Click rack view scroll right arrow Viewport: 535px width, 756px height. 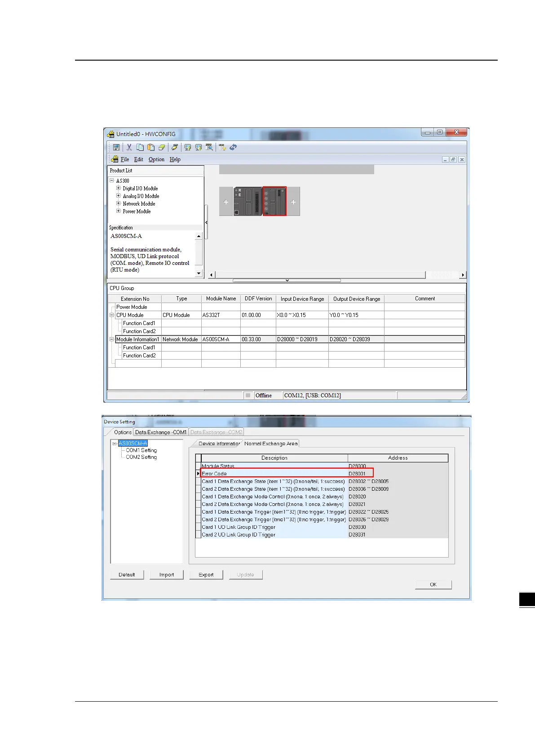click(x=463, y=275)
